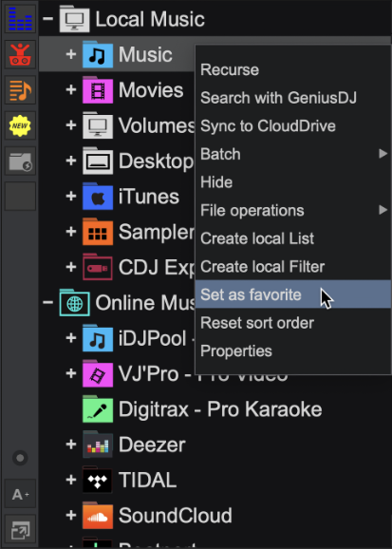The image size is (392, 549).
Task: Expand the Movies folder
Action: pos(71,90)
